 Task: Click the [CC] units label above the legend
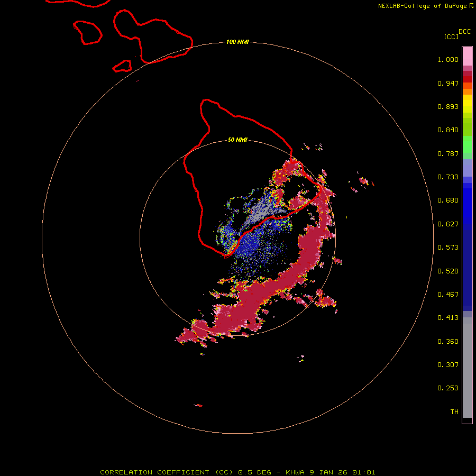pyautogui.click(x=451, y=36)
